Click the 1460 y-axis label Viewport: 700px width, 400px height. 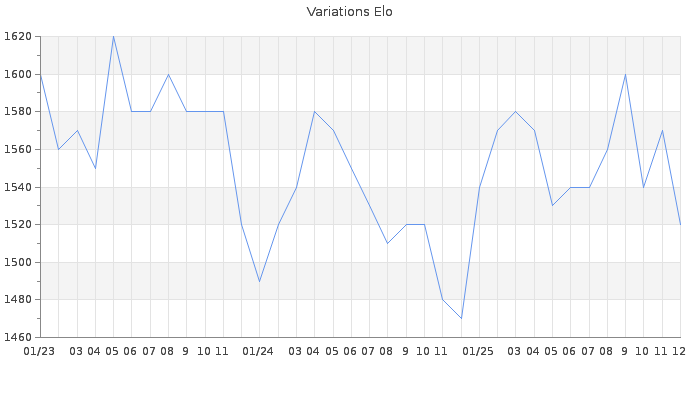(x=18, y=337)
